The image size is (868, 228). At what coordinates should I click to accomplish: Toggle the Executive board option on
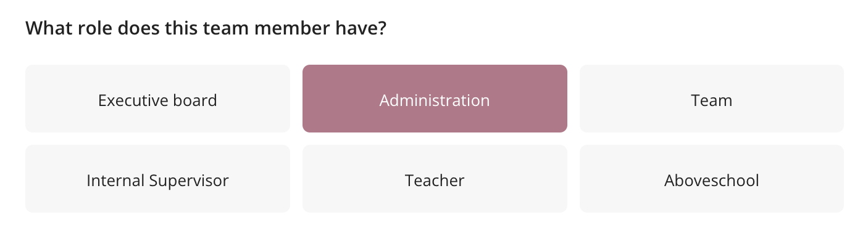157,99
